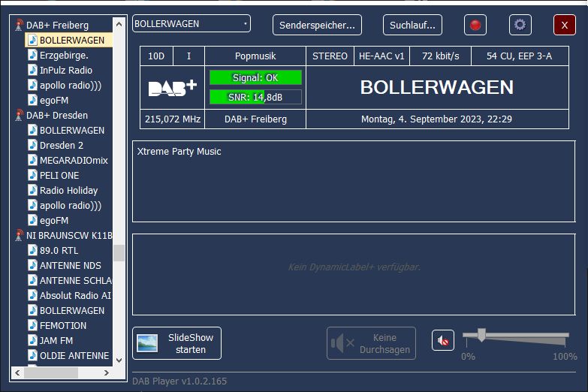The width and height of the screenshot is (588, 392).
Task: Open settings with the gear icon
Action: (520, 25)
